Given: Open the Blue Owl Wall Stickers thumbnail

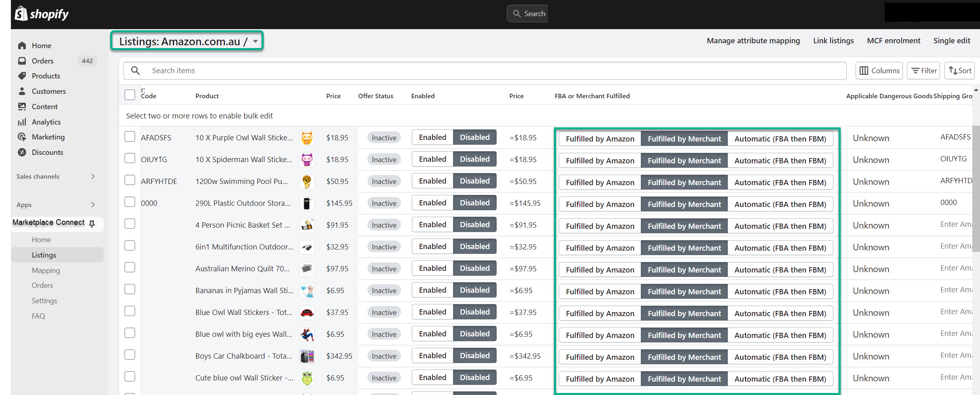Looking at the screenshot, I should [x=307, y=313].
